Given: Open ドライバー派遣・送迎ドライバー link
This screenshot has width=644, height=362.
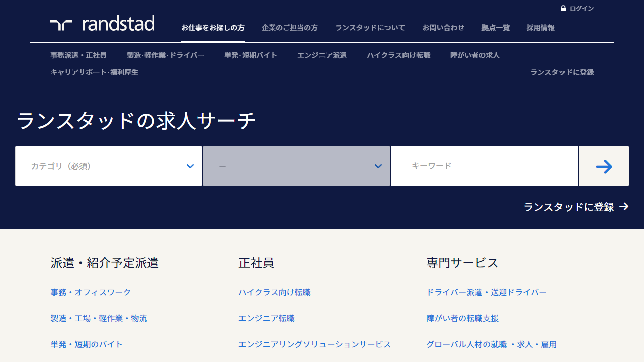Looking at the screenshot, I should (x=487, y=292).
